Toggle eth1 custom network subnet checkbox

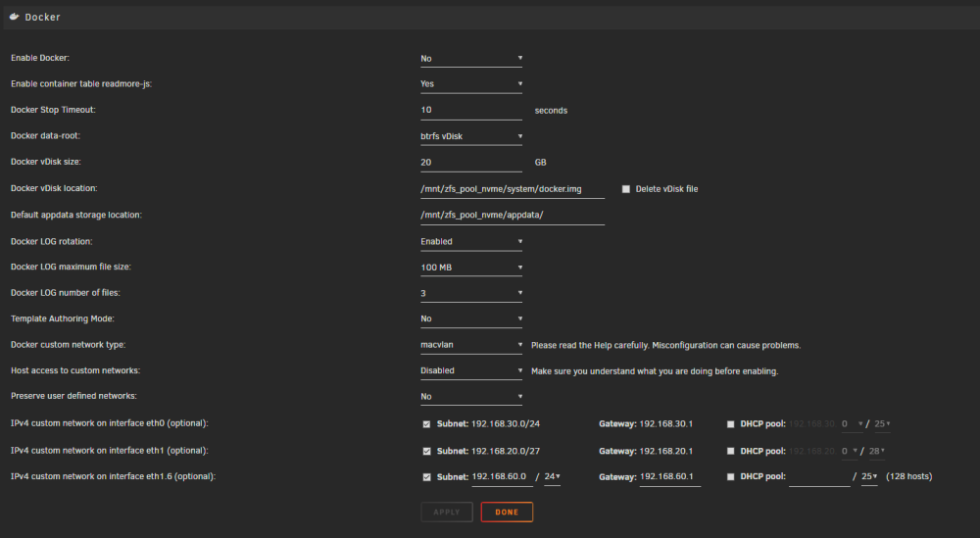[426, 451]
